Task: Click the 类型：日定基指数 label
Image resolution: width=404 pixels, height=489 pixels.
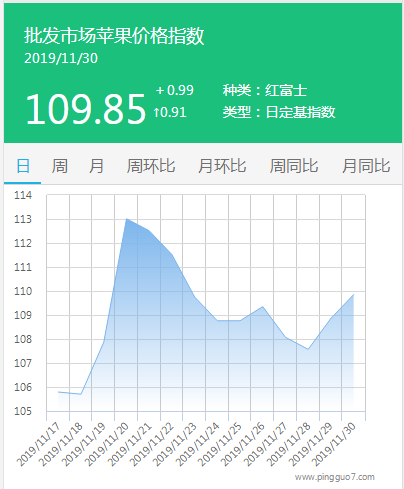Action: [x=279, y=112]
